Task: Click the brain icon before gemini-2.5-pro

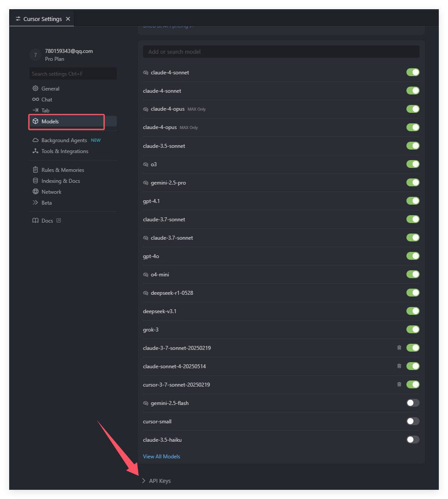Action: pos(146,183)
